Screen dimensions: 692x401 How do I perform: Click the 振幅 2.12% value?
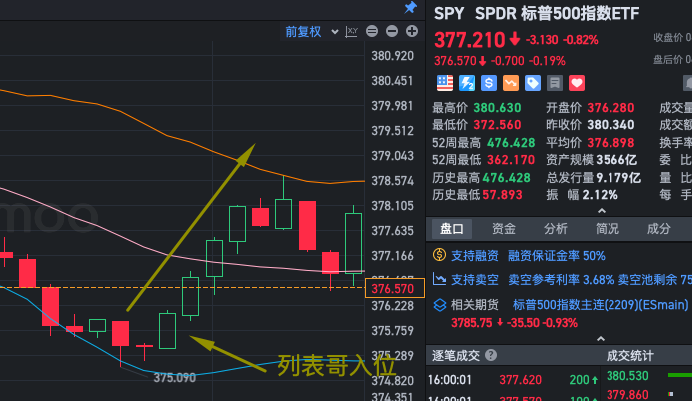tap(600, 195)
